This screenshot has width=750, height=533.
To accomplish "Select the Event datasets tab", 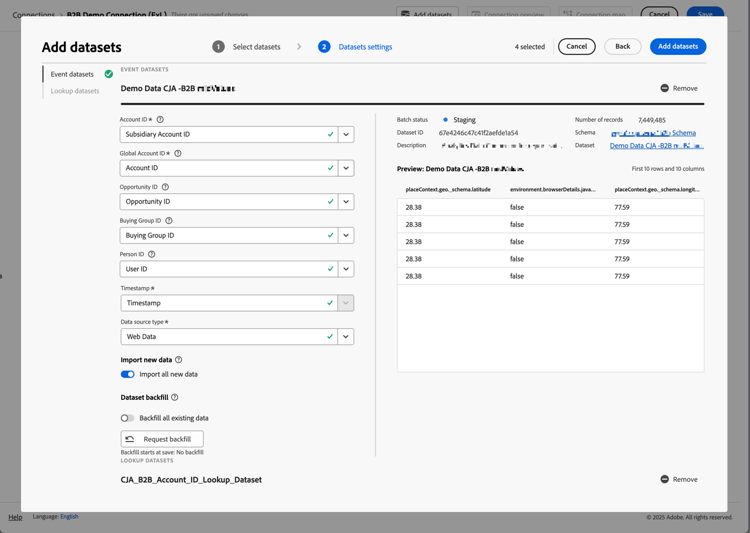I will 72,74.
